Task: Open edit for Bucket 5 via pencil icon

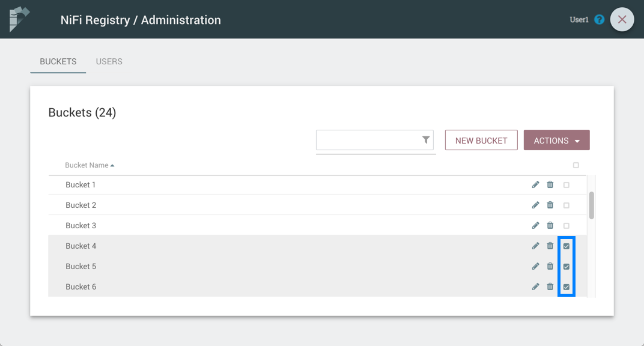Action: pos(535,267)
